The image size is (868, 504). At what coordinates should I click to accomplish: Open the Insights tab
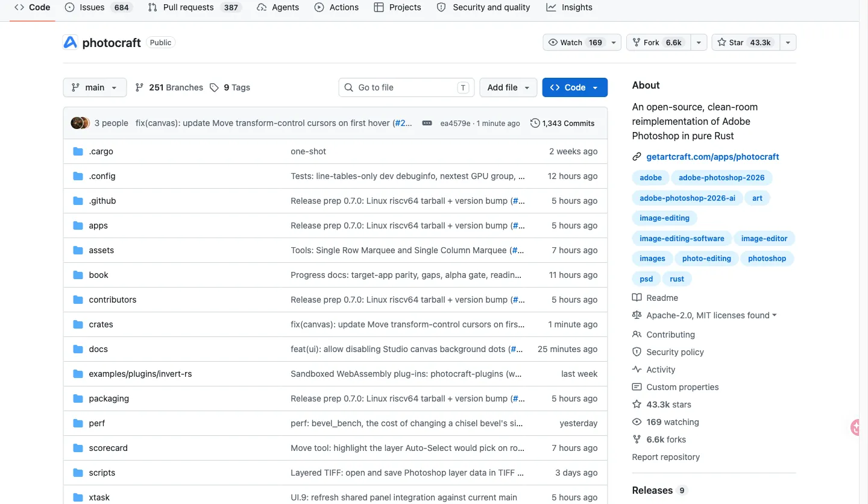click(x=570, y=7)
